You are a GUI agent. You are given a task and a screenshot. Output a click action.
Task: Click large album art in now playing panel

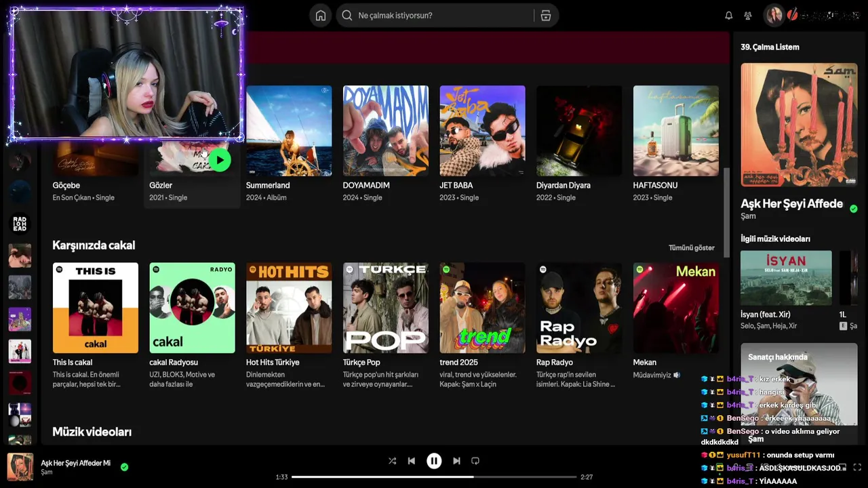[x=799, y=125]
